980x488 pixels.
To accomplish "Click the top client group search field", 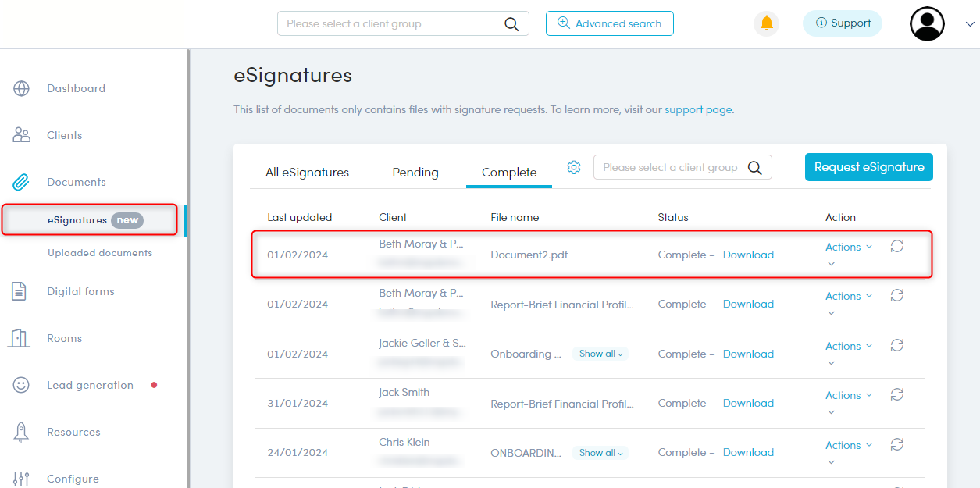I will pos(403,23).
